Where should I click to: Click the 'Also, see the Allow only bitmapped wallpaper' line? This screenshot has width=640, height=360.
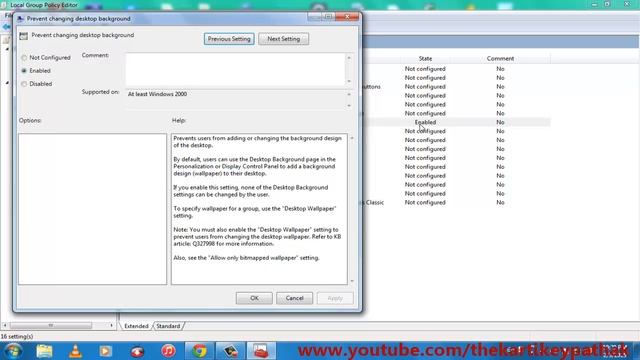(x=247, y=258)
